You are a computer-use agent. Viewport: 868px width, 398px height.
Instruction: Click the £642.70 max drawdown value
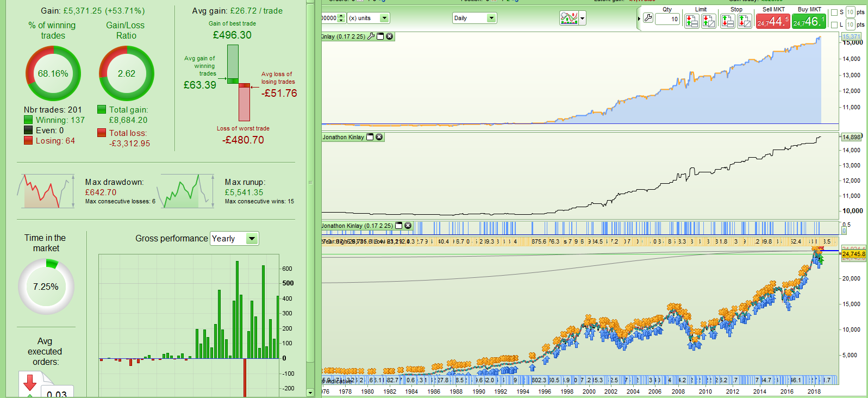(101, 192)
